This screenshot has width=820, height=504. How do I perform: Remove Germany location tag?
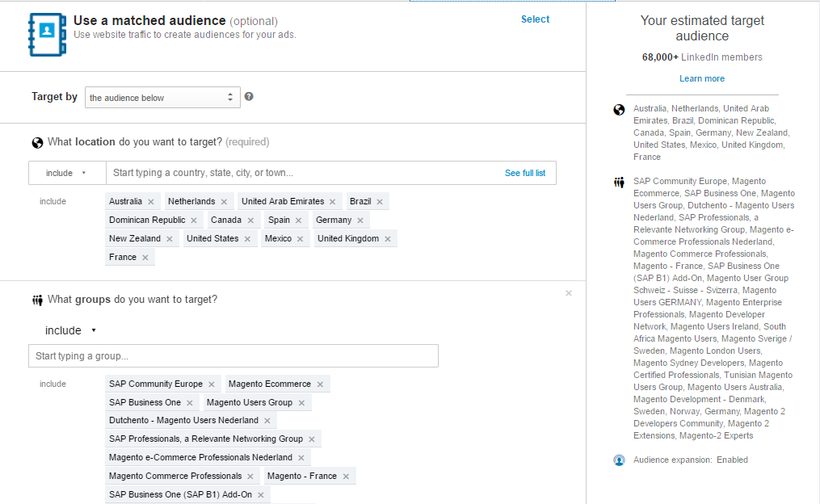click(x=360, y=220)
